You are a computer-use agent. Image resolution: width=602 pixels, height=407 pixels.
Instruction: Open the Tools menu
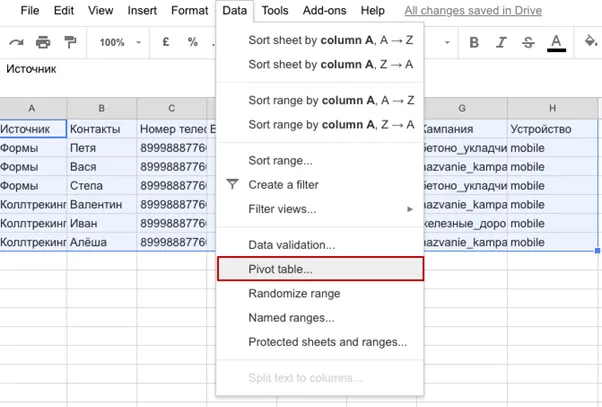275,10
